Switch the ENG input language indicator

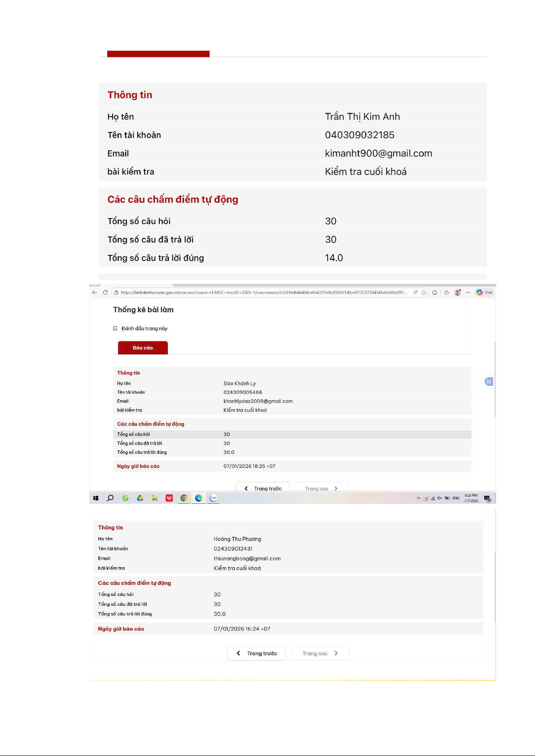[x=456, y=498]
